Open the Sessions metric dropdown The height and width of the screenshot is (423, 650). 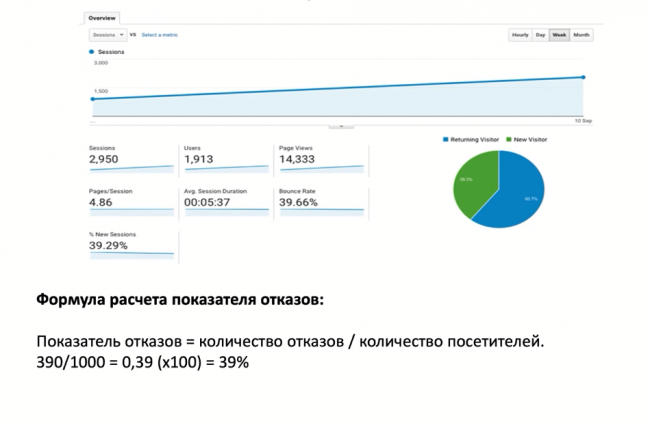tap(106, 35)
